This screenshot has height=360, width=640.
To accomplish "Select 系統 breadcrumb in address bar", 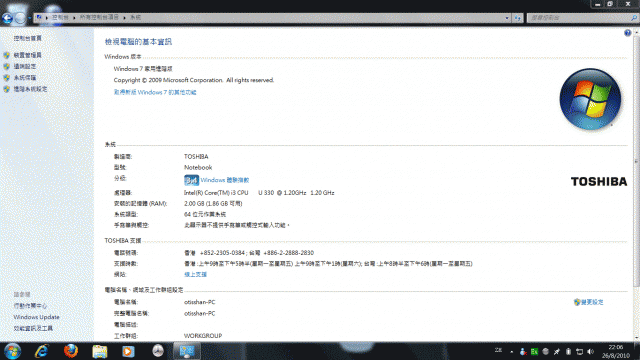I will coord(135,18).
